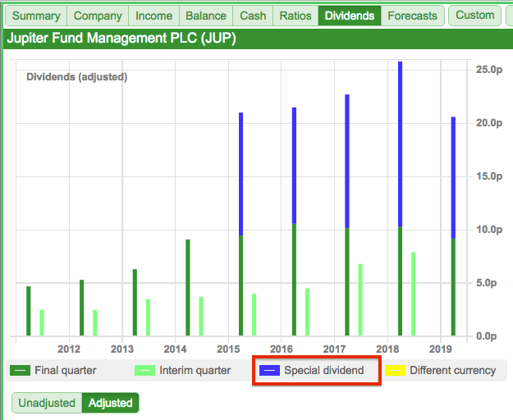Click the 2015 special dividend blue bar
Viewport: 513px width, 420px height.
241,174
